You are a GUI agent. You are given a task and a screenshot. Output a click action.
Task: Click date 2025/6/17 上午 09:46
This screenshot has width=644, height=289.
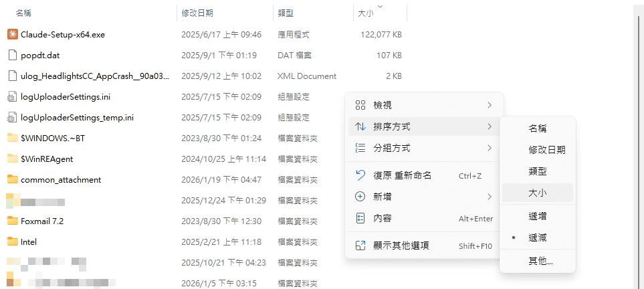click(x=221, y=35)
